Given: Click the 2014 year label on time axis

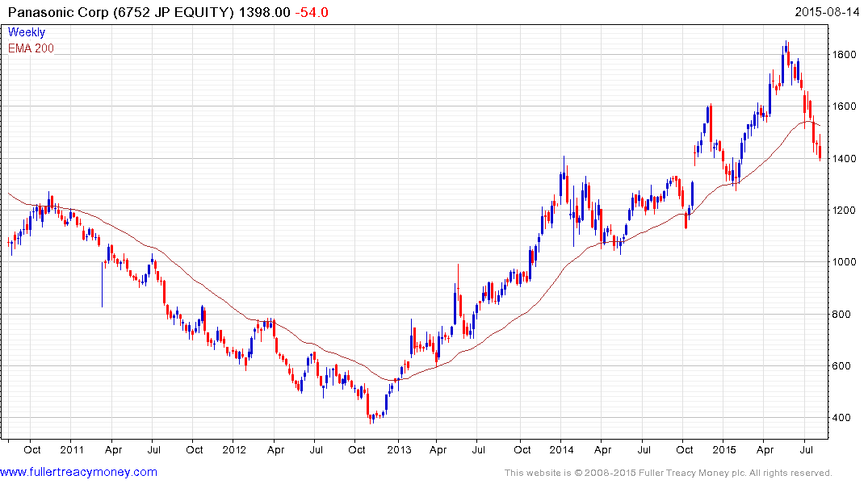Looking at the screenshot, I should (x=561, y=449).
